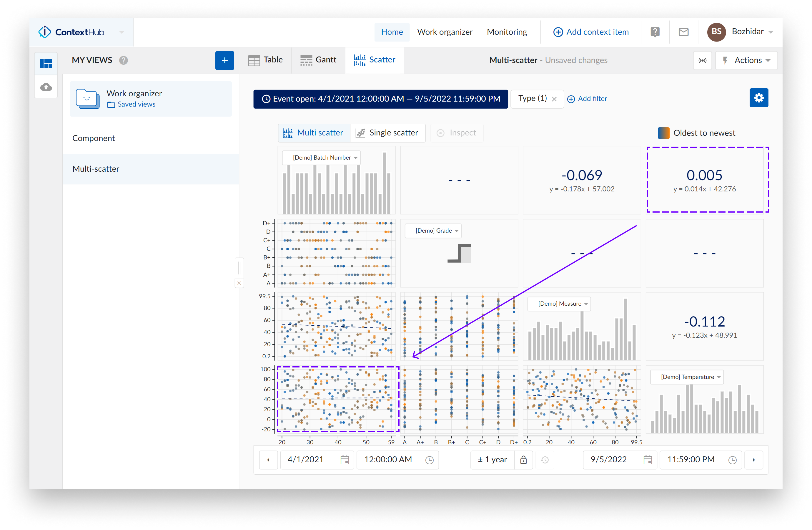Screen dimensions: 812x530
Task: Open the Work organizer menu item
Action: (x=445, y=32)
